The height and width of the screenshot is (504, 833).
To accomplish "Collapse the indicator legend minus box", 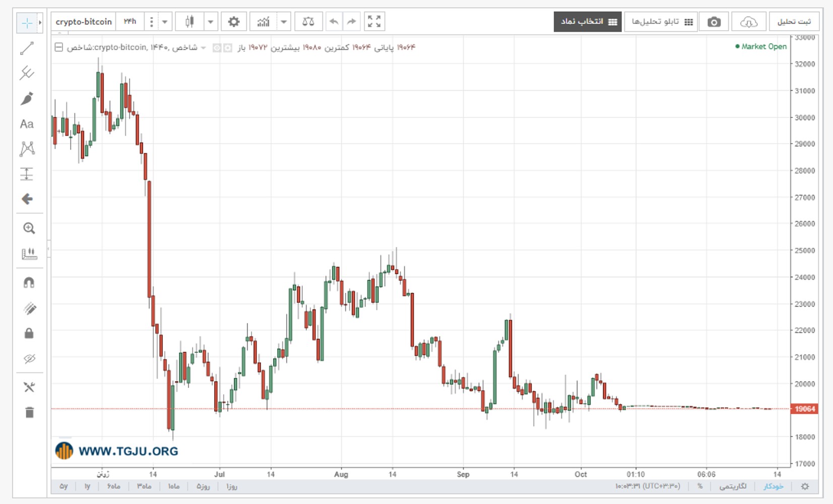I will pyautogui.click(x=58, y=47).
